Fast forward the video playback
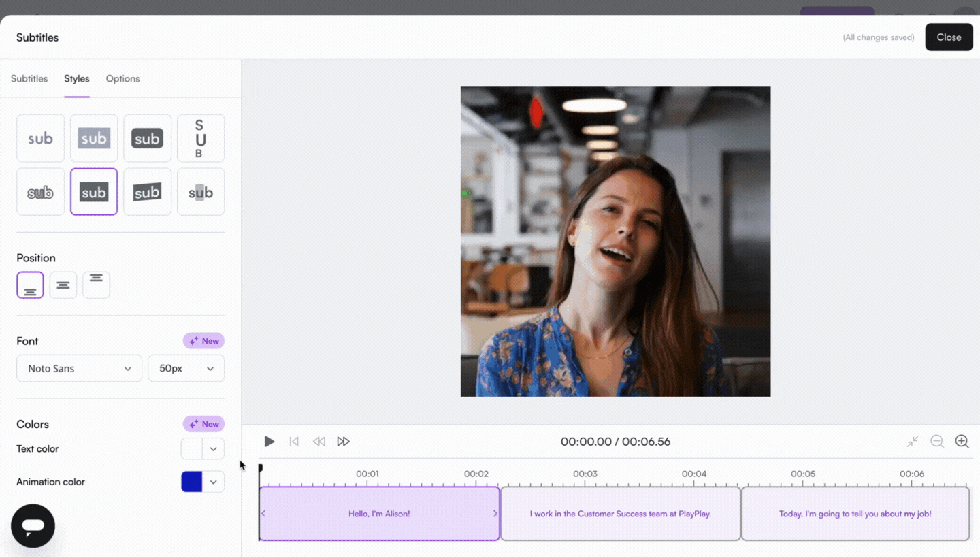This screenshot has width=980, height=558. click(x=344, y=442)
